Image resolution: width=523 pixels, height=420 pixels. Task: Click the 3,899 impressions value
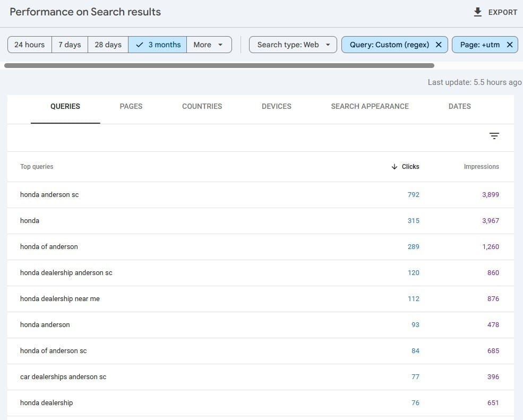pyautogui.click(x=490, y=195)
